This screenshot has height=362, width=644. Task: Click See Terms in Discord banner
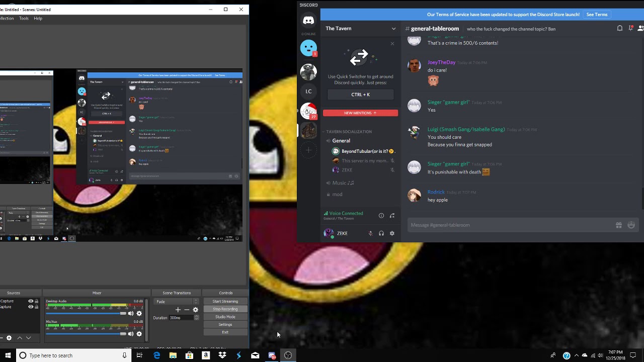(x=597, y=15)
